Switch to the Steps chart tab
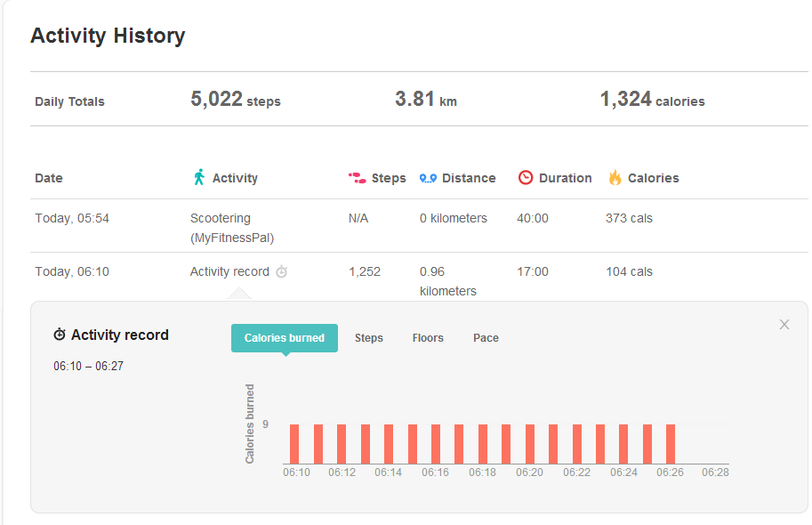812x525 pixels. [x=369, y=338]
